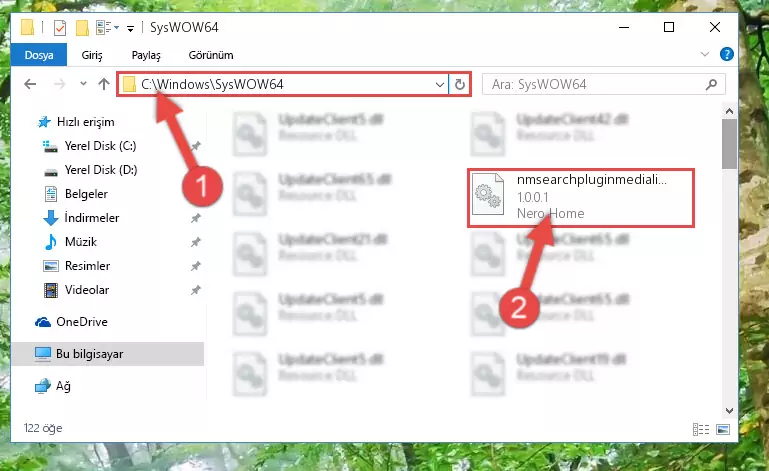Viewport: 769px width, 471px height.
Task: Click the search magnifier icon
Action: pos(711,84)
